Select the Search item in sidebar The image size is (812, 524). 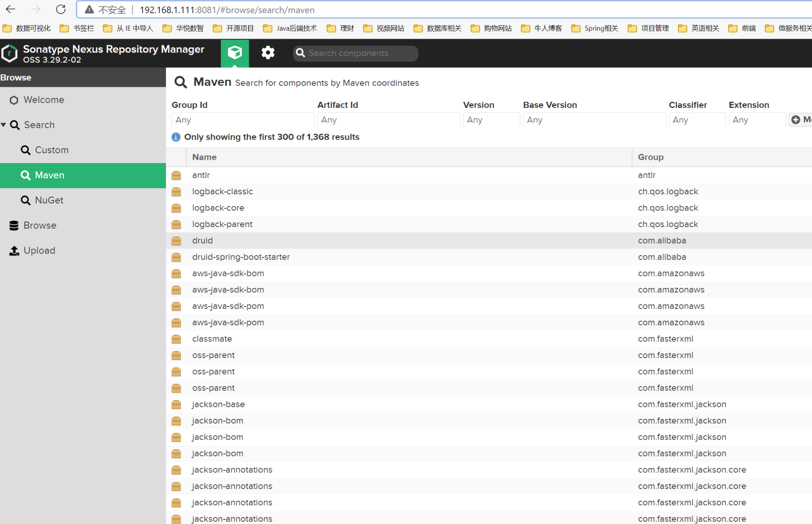(83, 125)
